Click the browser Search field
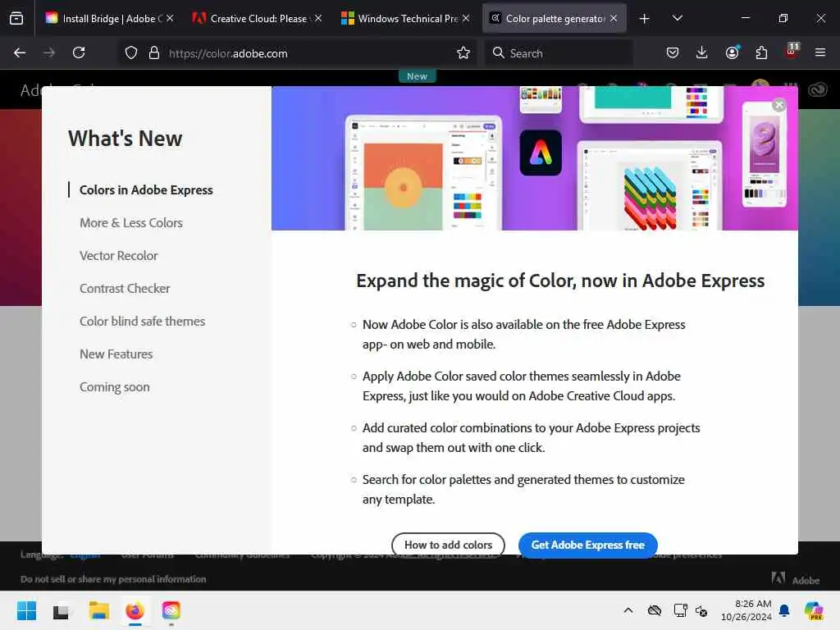Screen dimensions: 840x630 pos(559,53)
